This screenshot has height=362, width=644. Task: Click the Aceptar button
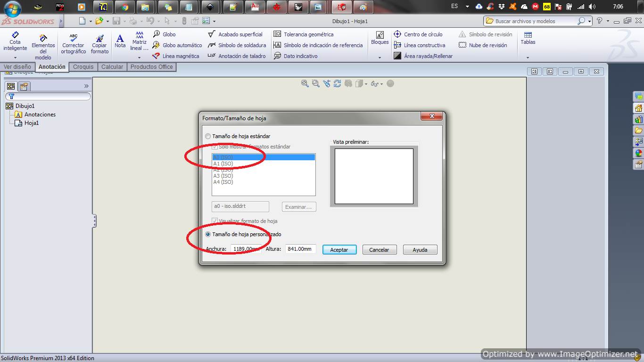coord(339,250)
